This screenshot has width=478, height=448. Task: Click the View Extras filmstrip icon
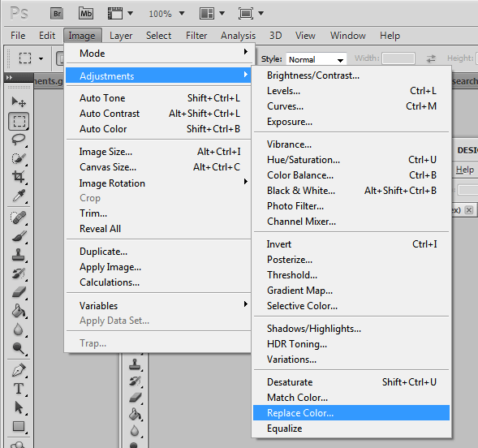[x=115, y=14]
